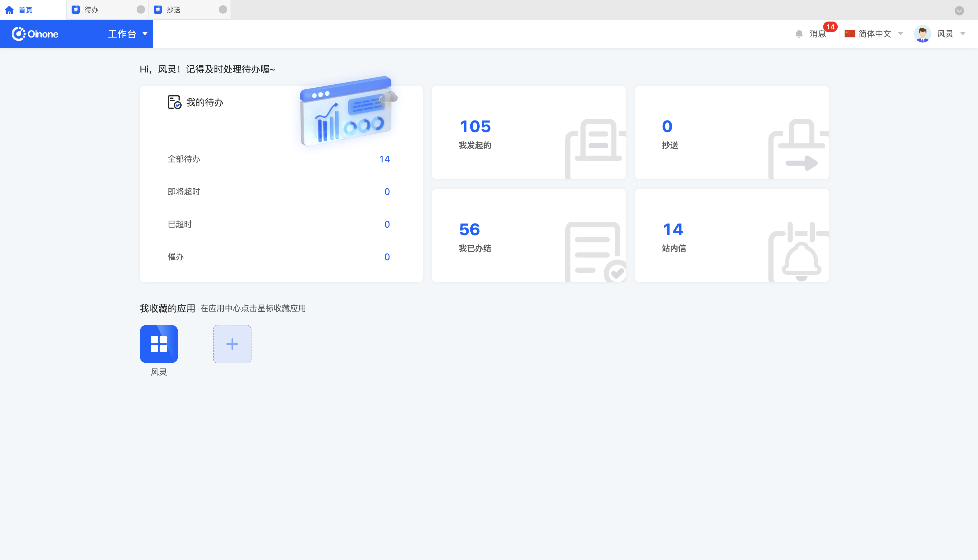Switch to the 待办 tab
Image resolution: width=978 pixels, height=560 pixels.
click(x=91, y=10)
